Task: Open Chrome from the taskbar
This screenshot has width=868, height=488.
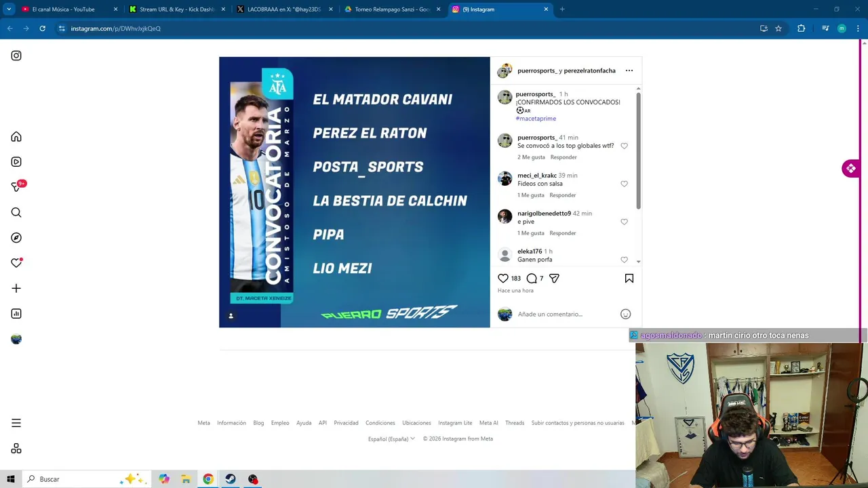Action: click(208, 479)
